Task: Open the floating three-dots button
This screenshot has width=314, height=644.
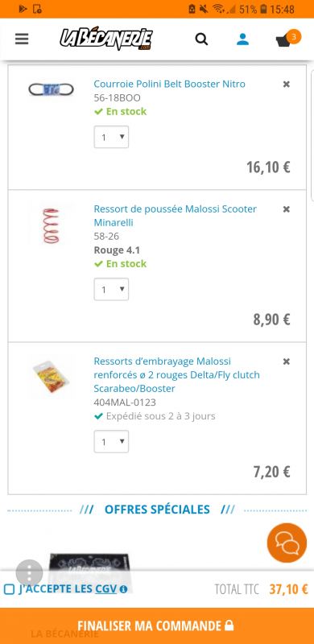Action: pos(29,572)
